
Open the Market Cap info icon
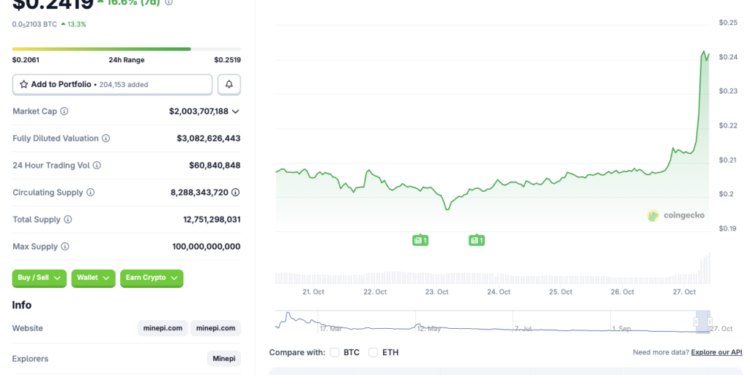point(64,111)
